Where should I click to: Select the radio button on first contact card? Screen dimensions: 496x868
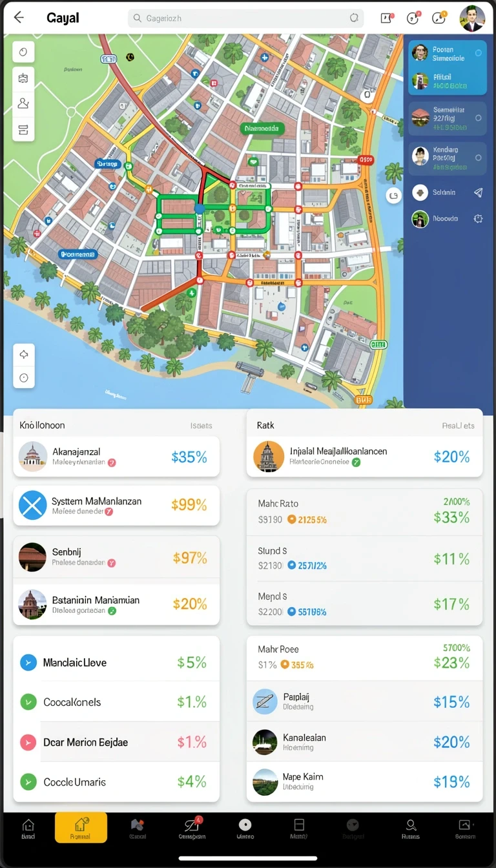(479, 53)
